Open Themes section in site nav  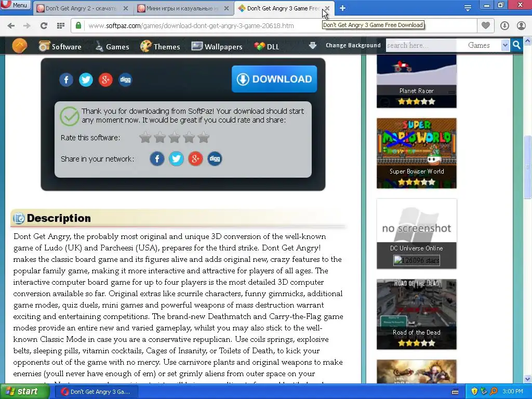(160, 46)
